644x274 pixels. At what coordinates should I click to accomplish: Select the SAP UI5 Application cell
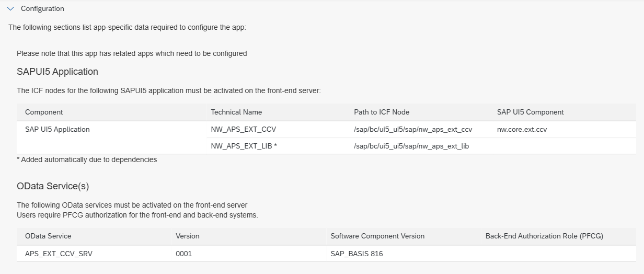pos(57,130)
